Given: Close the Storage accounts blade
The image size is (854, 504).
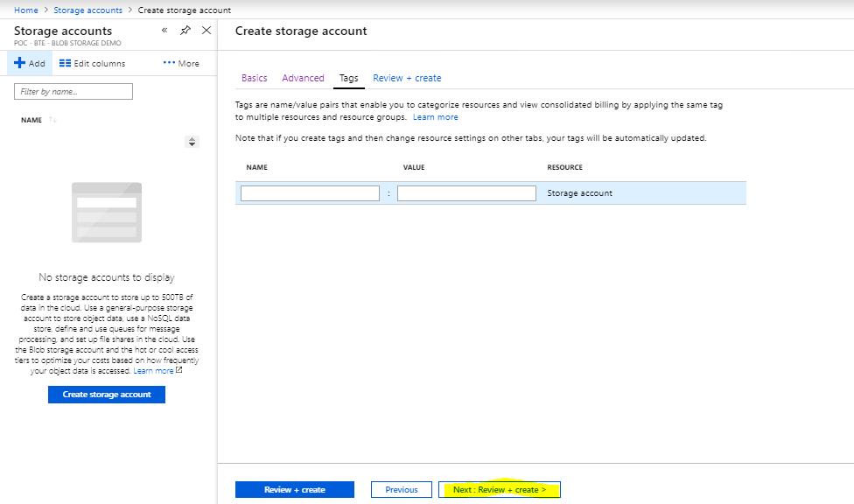Looking at the screenshot, I should coord(206,31).
